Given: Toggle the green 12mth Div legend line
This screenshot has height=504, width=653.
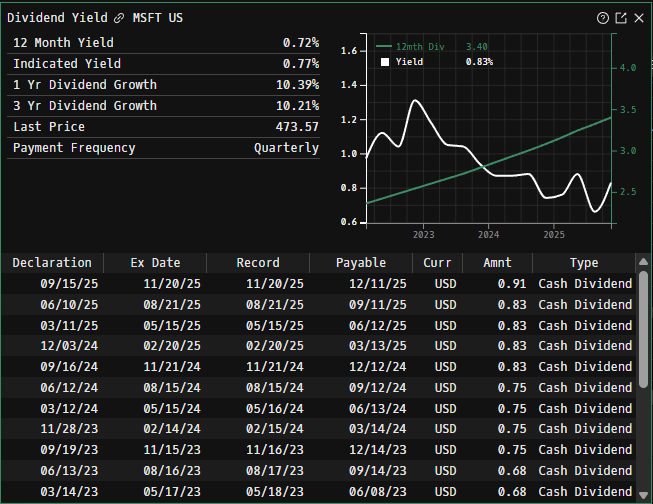Looking at the screenshot, I should tap(384, 47).
